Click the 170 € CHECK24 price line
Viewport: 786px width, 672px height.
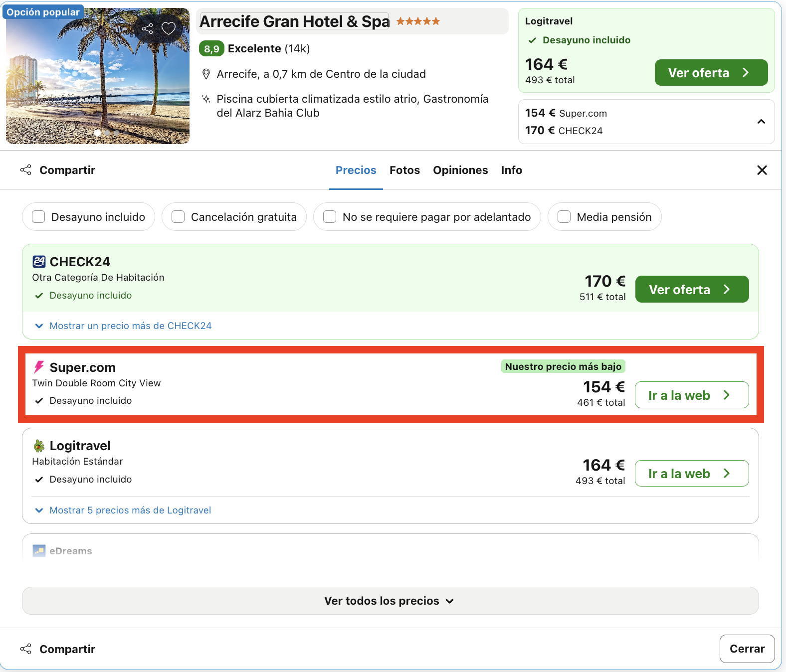pyautogui.click(x=564, y=131)
